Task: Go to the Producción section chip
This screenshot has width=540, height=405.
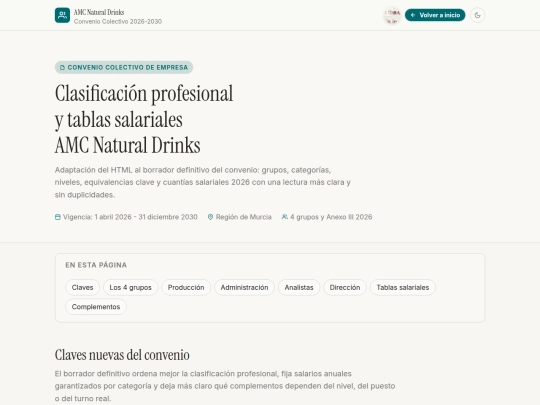Action: (x=186, y=288)
